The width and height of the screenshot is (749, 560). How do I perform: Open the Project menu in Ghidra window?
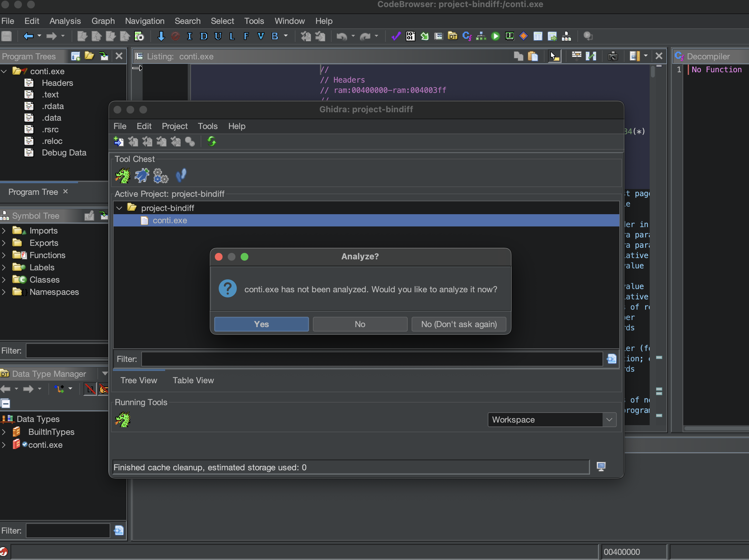point(175,126)
